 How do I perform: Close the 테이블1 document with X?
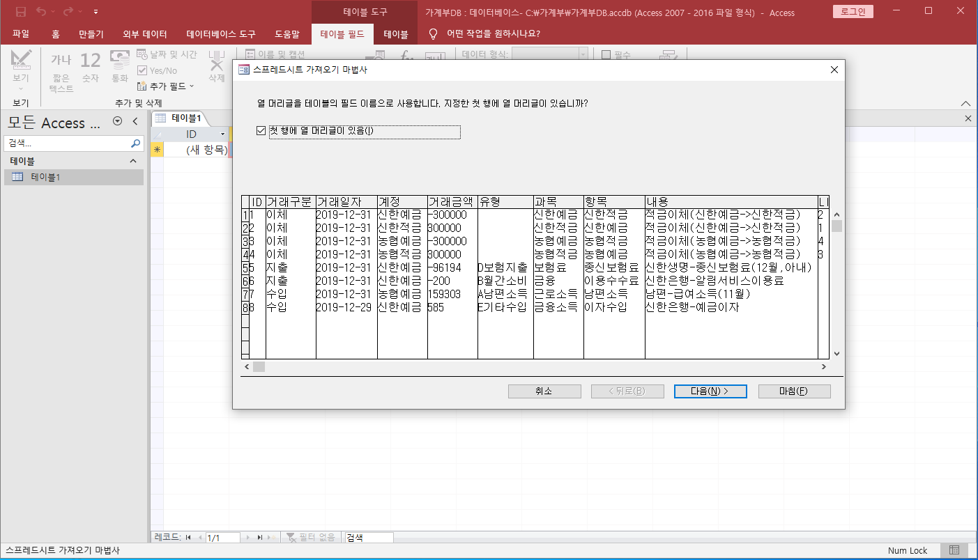point(968,119)
